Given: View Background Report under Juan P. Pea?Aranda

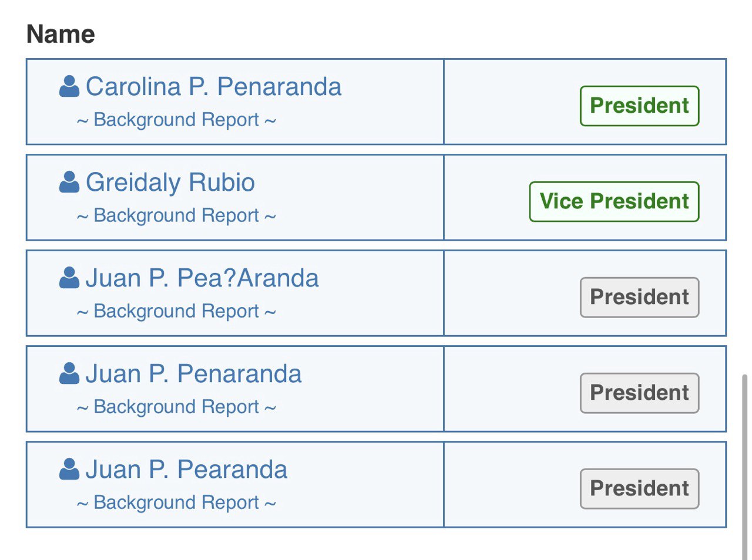Looking at the screenshot, I should [x=176, y=311].
